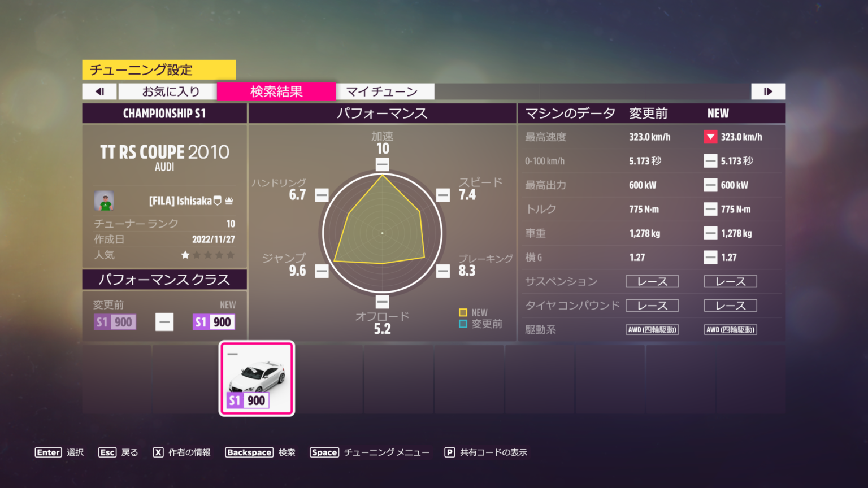
Task: Click the crown icon beside tuner name
Action: point(229,201)
